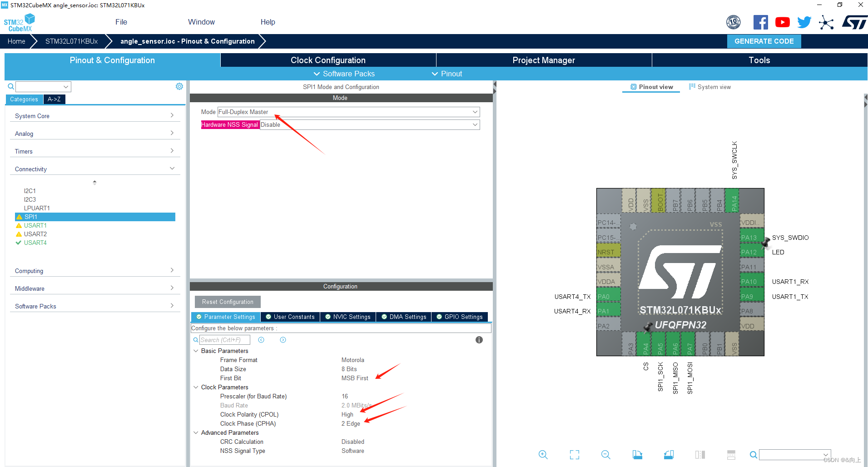Open the Twitter link icon
The height and width of the screenshot is (467, 868).
click(x=804, y=22)
